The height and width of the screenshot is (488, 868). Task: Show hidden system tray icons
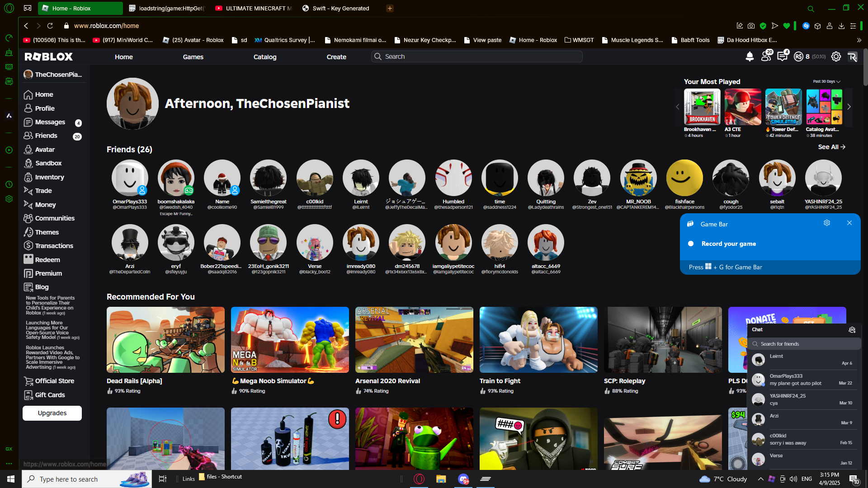[760, 479]
